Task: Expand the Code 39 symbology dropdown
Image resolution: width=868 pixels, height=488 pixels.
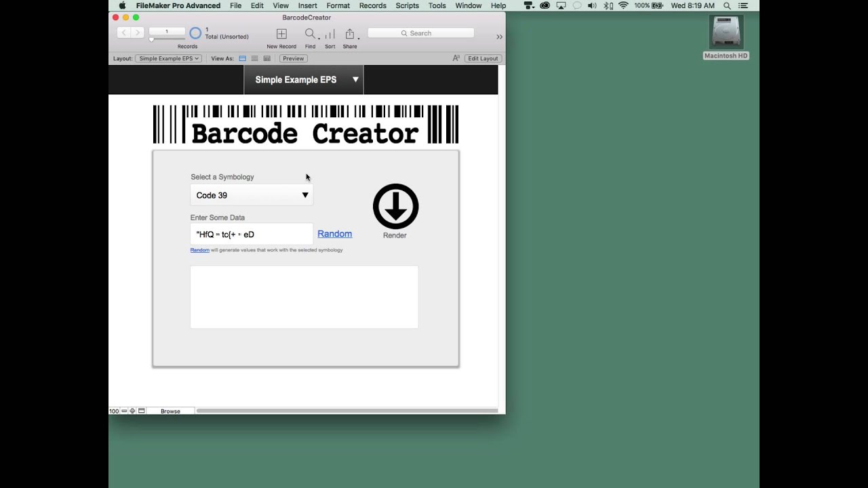Action: tap(252, 195)
